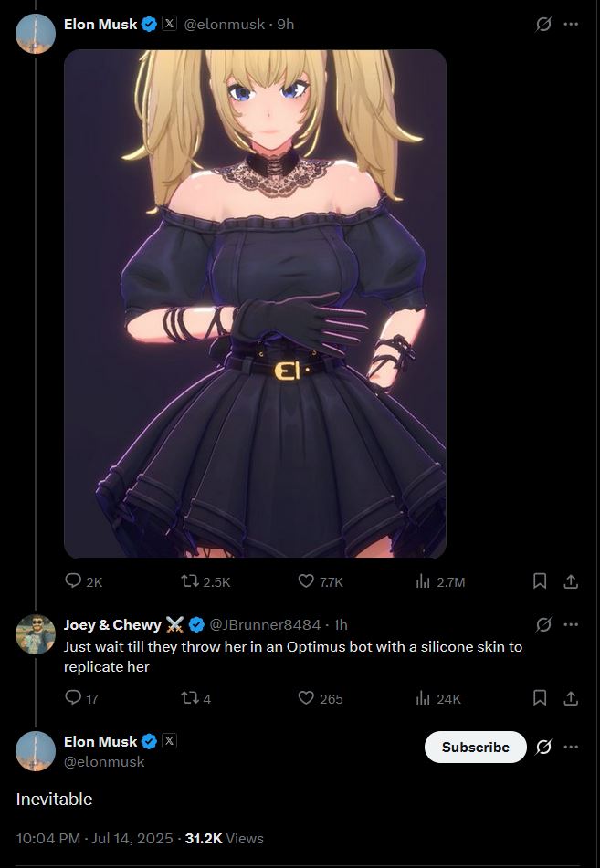This screenshot has width=600, height=868.
Task: Reply to Joey & Chewy's comment
Action: tap(81, 698)
